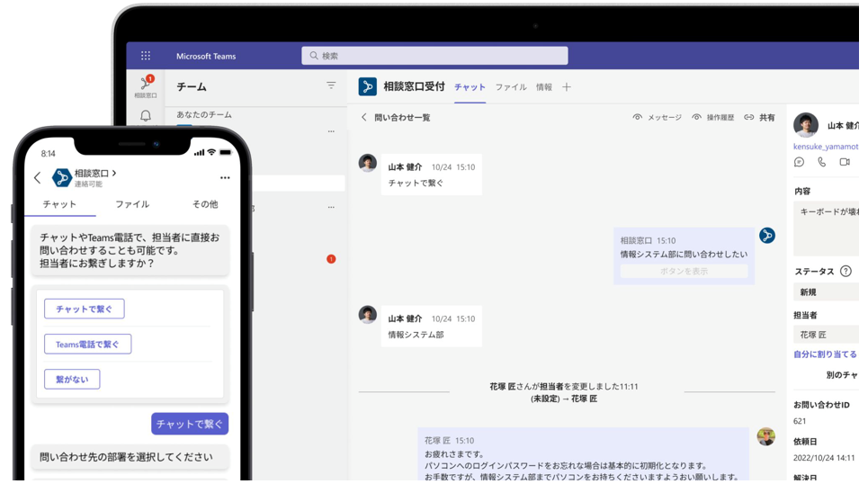Select チャット tab on phone

click(x=59, y=204)
